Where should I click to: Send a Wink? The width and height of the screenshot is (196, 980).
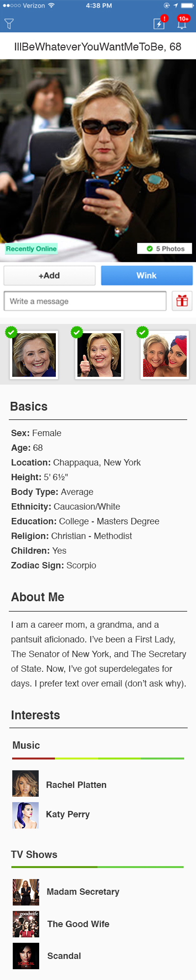point(147,275)
